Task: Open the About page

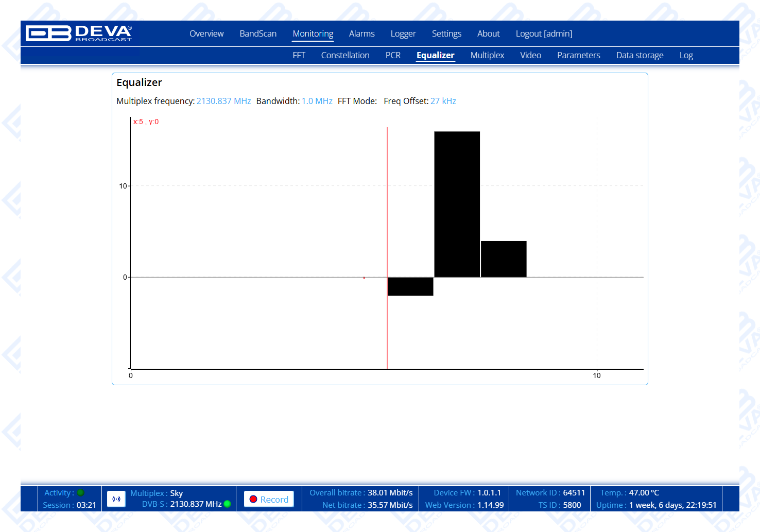Action: click(488, 34)
